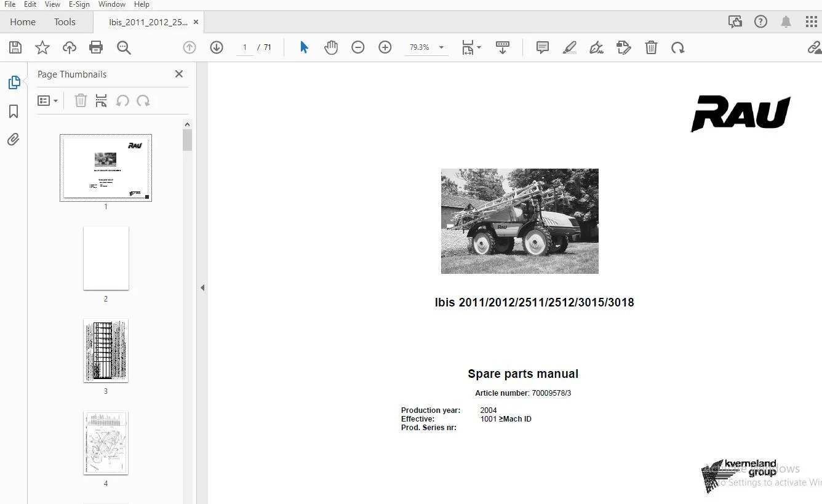This screenshot has width=822, height=504.
Task: Open the apps grid icon at top right
Action: [812, 22]
